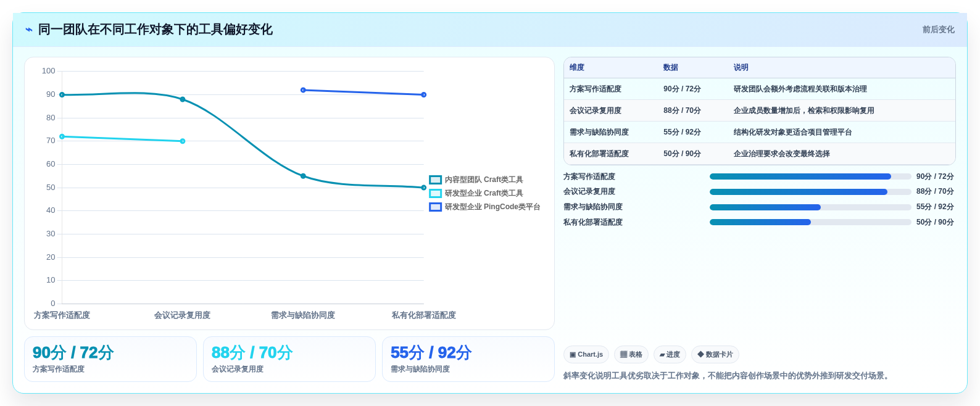Click x-axis label 私有化部署适配度
980x406 pixels.
424,315
